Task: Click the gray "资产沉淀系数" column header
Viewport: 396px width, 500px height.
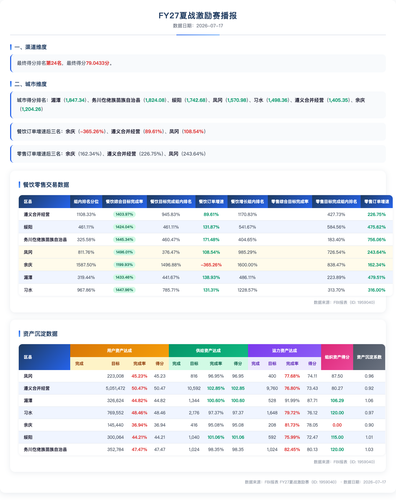Action: (369, 357)
